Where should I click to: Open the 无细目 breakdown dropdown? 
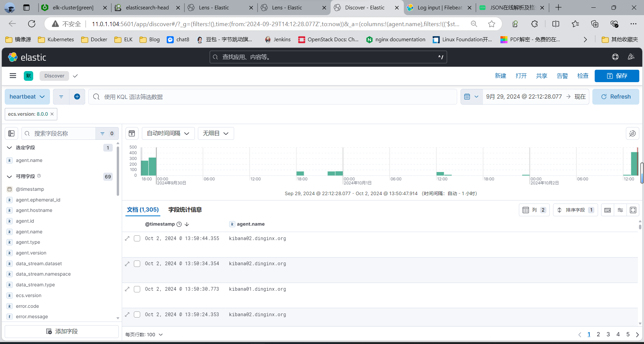tap(216, 133)
